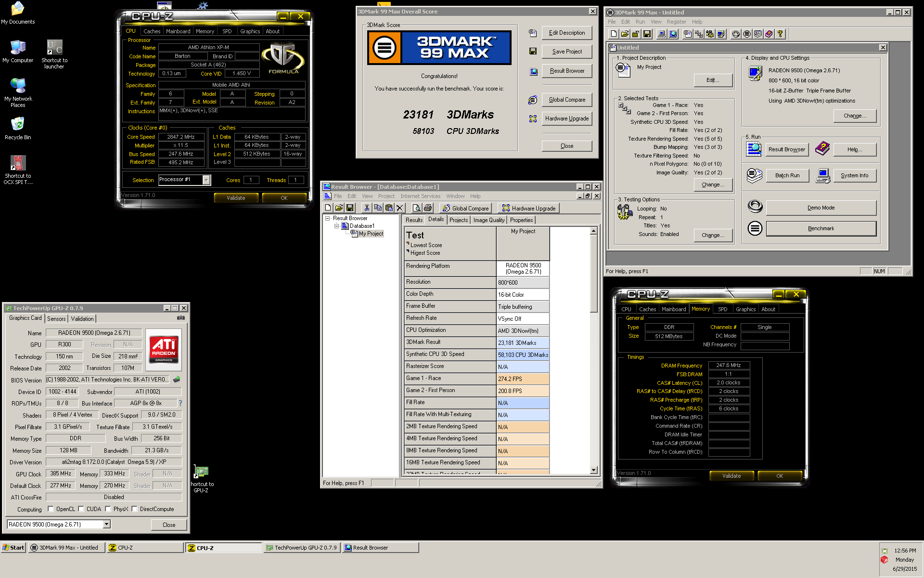The width and height of the screenshot is (924, 578).
Task: Enable the CUDA checkbox
Action: pos(81,509)
